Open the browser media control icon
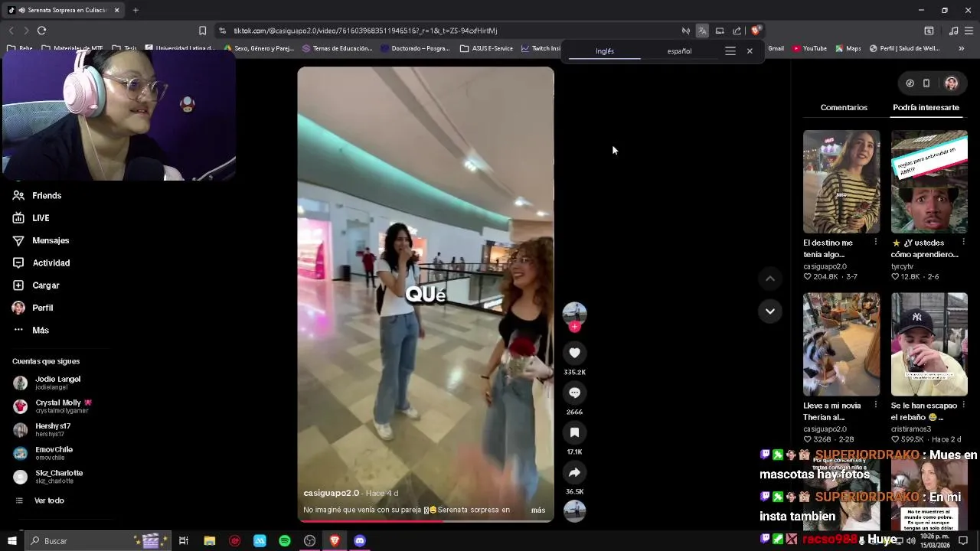 (953, 31)
